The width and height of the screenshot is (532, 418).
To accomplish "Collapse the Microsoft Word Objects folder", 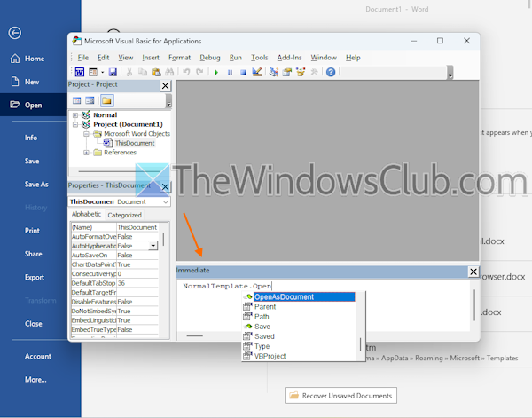I will pos(86,134).
